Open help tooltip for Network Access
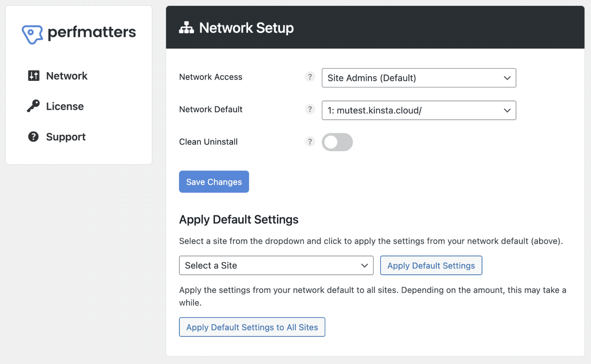 point(310,77)
